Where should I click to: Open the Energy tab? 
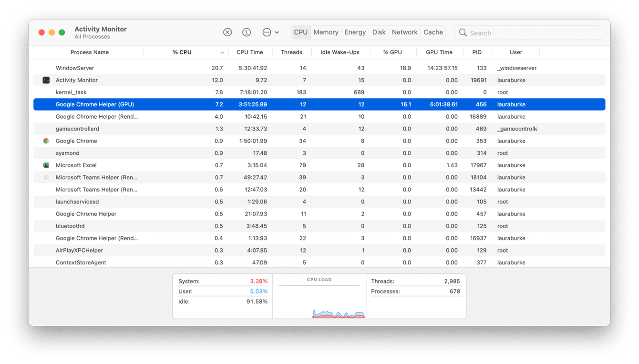point(355,32)
